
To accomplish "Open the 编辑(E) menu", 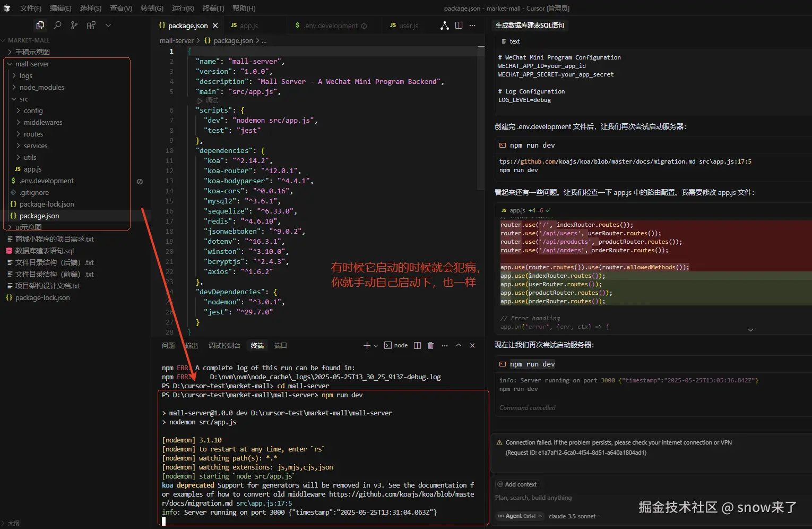I will (61, 8).
